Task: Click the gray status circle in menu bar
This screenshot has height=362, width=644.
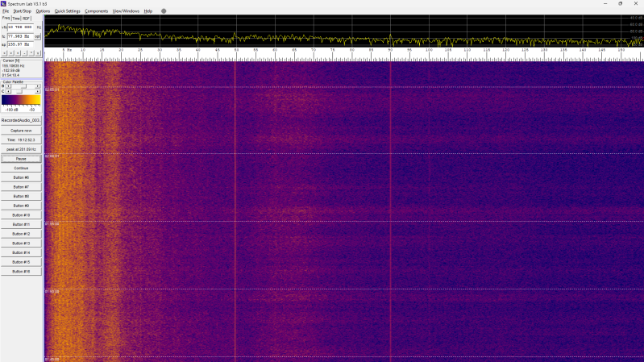Action: coord(164,11)
